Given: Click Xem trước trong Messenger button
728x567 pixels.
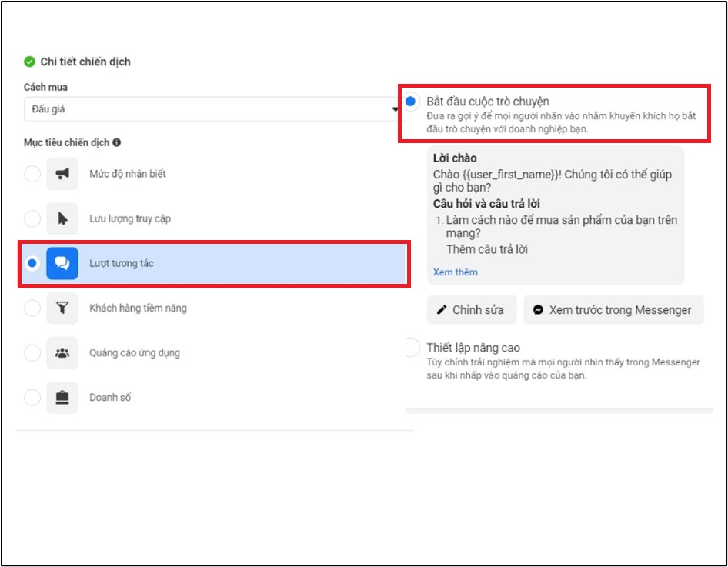Looking at the screenshot, I should coord(614,310).
